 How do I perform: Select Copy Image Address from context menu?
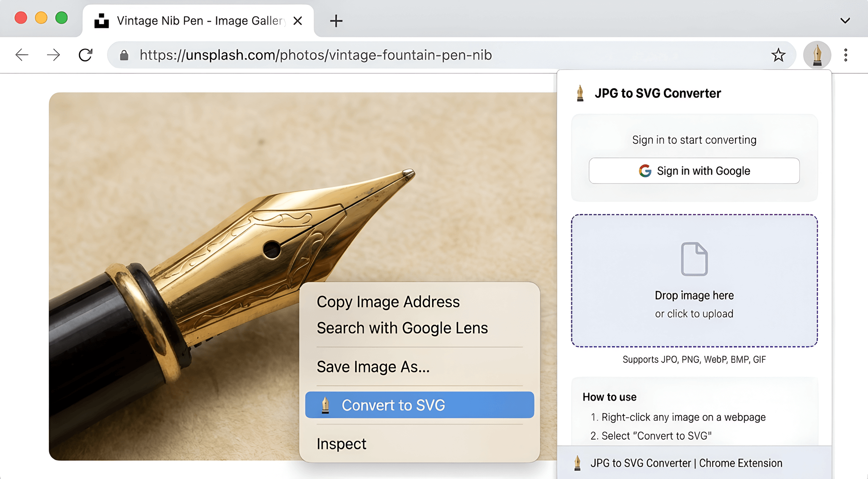point(388,302)
